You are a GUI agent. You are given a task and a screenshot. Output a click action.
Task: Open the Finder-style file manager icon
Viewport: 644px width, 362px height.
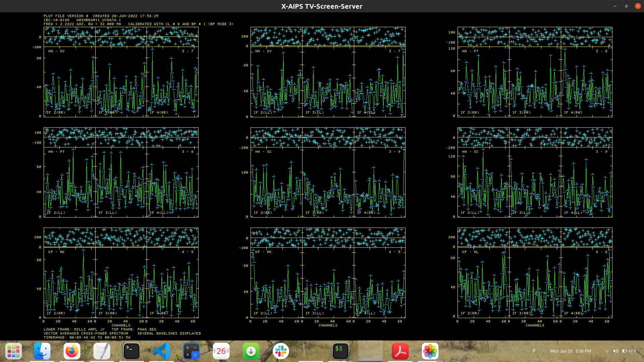[x=42, y=351]
